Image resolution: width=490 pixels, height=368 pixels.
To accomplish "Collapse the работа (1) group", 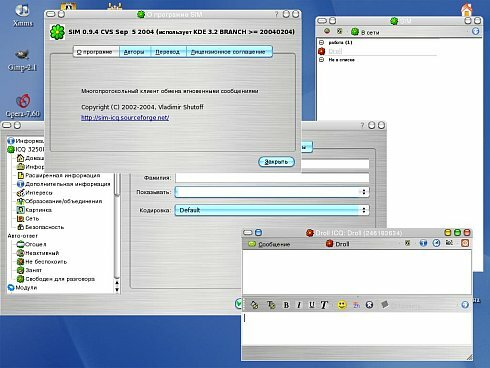I will click(322, 42).
